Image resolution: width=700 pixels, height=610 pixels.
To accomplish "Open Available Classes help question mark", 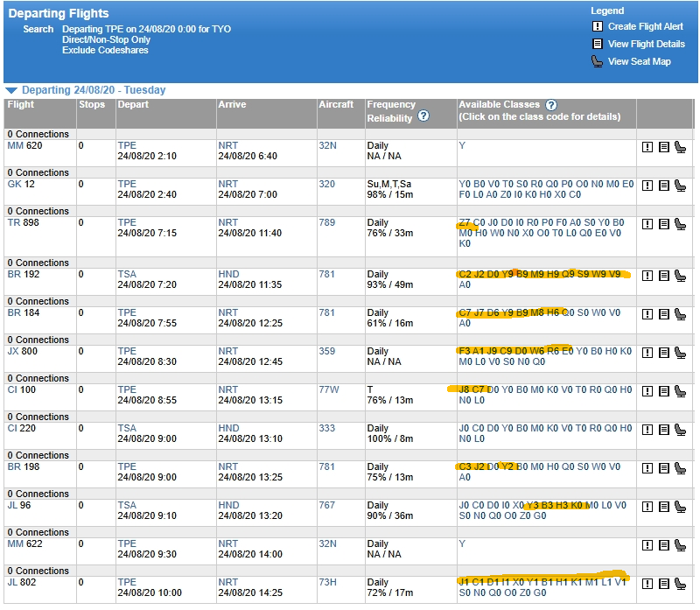I will pyautogui.click(x=551, y=105).
